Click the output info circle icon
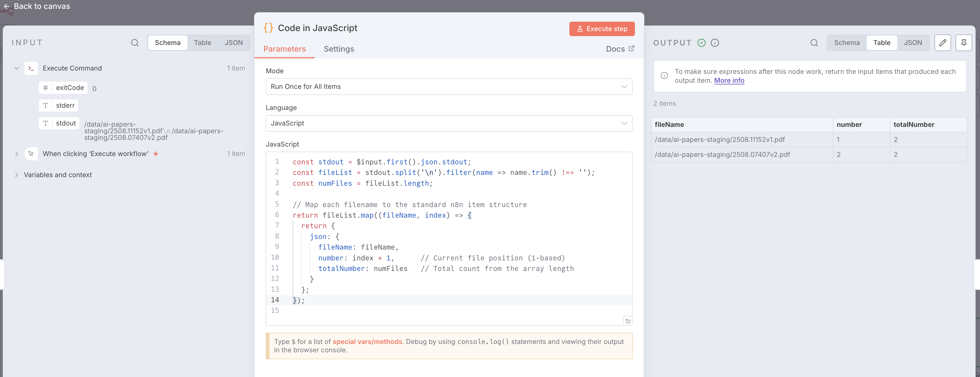The height and width of the screenshot is (377, 980). point(715,42)
